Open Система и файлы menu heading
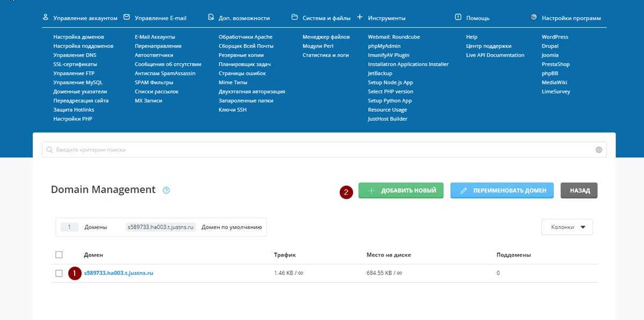644x320 pixels. tap(326, 18)
